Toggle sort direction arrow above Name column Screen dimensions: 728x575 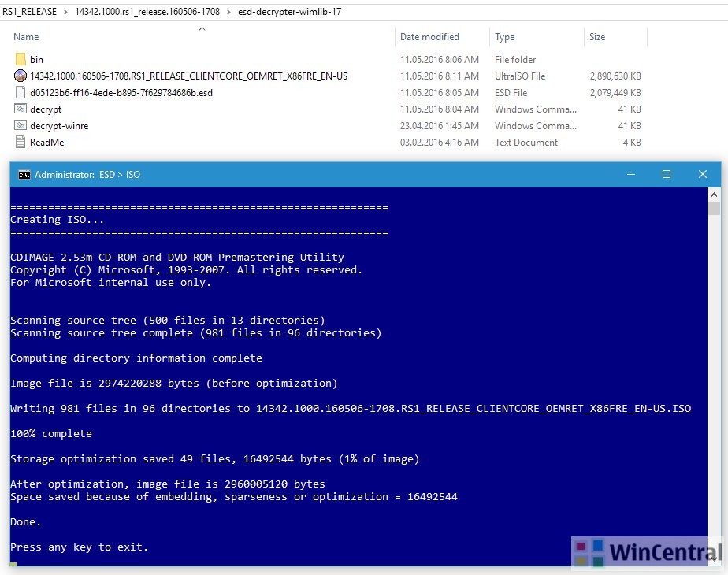pos(202,29)
